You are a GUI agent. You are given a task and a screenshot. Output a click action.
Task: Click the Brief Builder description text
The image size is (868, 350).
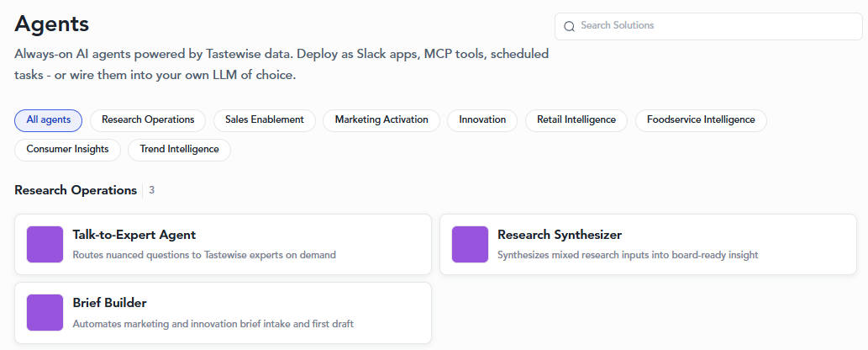(213, 324)
